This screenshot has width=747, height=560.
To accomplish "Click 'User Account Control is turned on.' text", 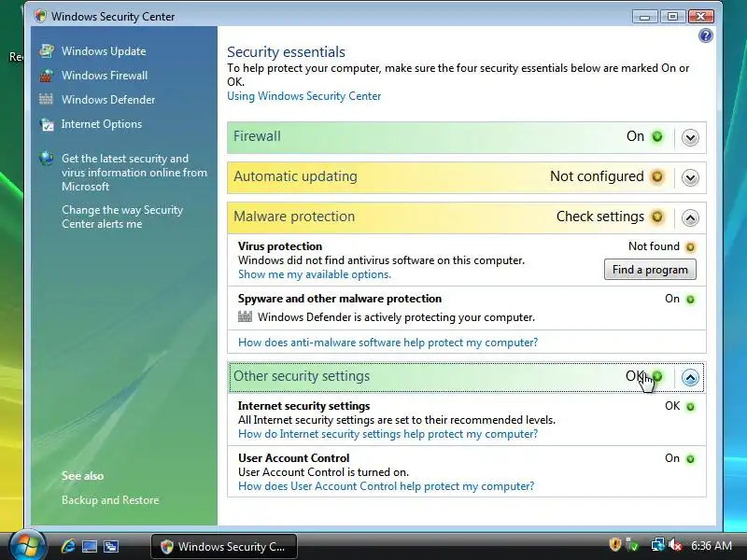I will [x=323, y=472].
